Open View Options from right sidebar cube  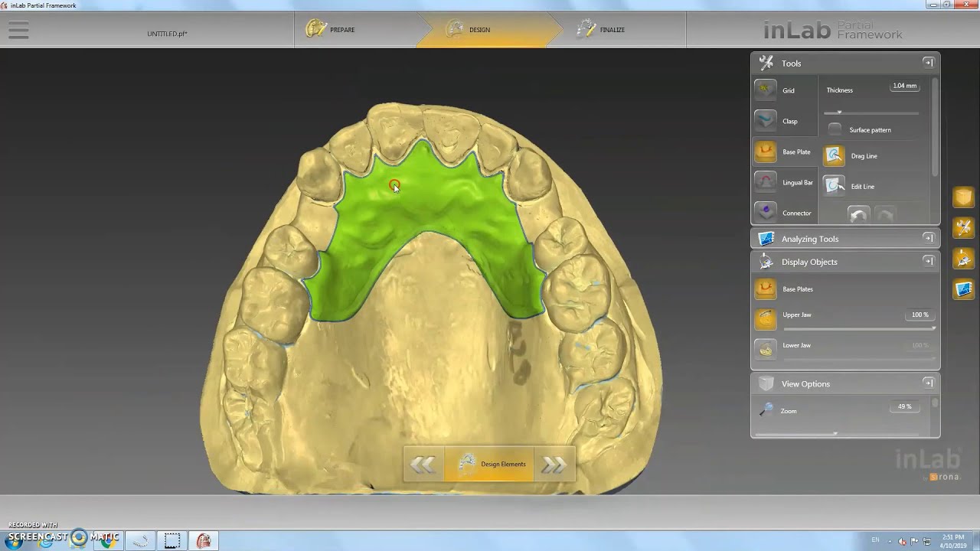pyautogui.click(x=963, y=197)
